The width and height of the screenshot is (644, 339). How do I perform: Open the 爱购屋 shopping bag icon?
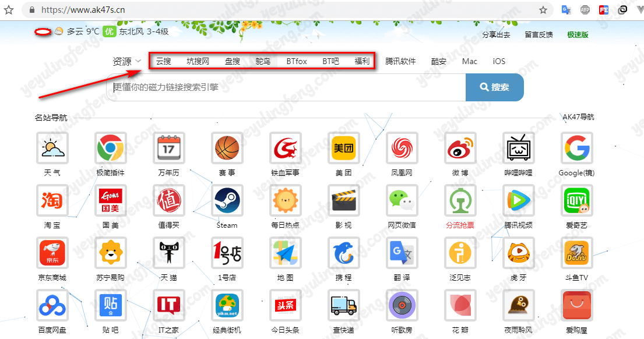click(576, 305)
